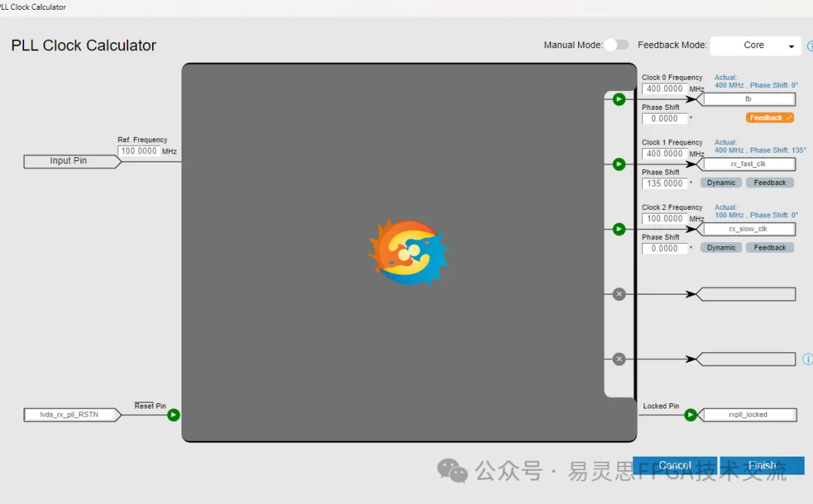
Task: Enable the disabled fourth clock output icon
Action: pos(619,294)
